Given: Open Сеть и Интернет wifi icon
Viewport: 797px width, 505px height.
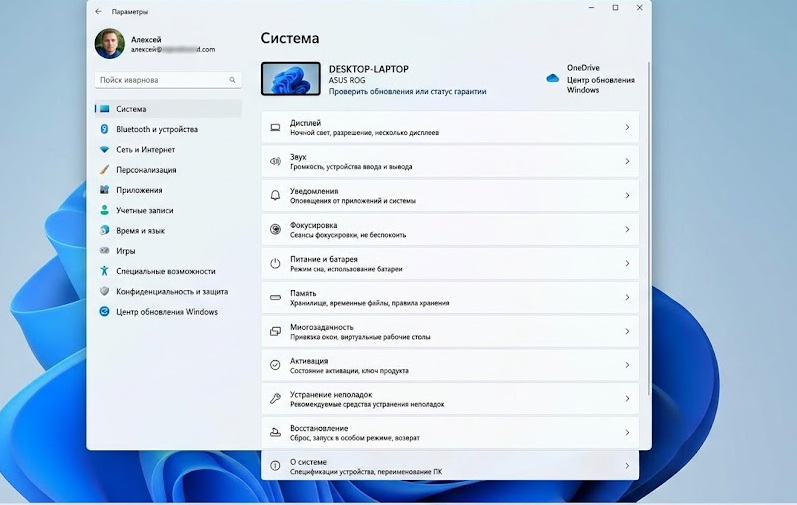Looking at the screenshot, I should (104, 149).
